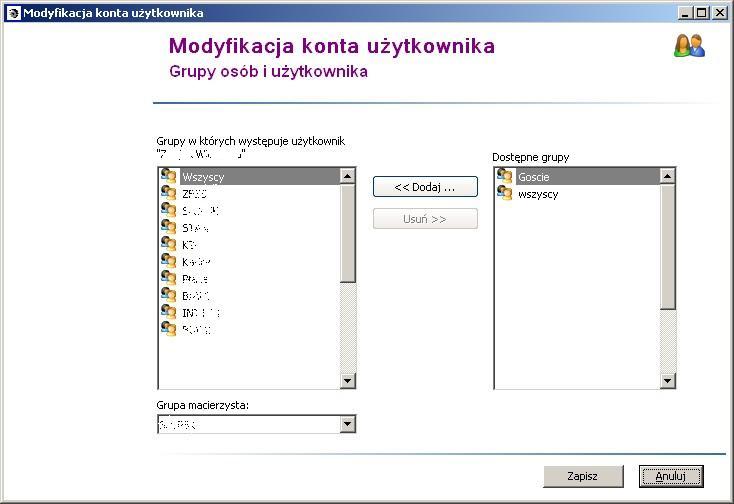734x504 pixels.
Task: Click the Usuń >> button
Action: [x=425, y=219]
